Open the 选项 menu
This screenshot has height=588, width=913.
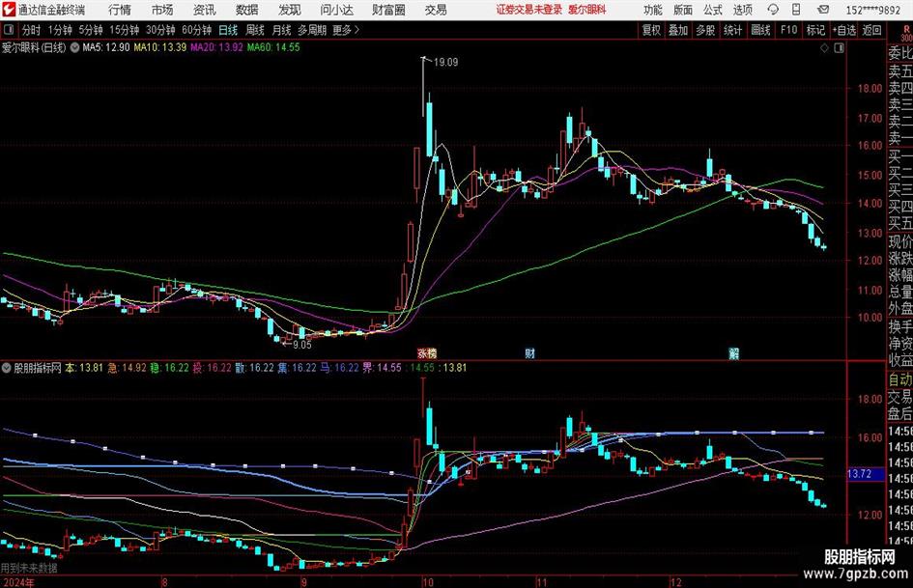742,10
